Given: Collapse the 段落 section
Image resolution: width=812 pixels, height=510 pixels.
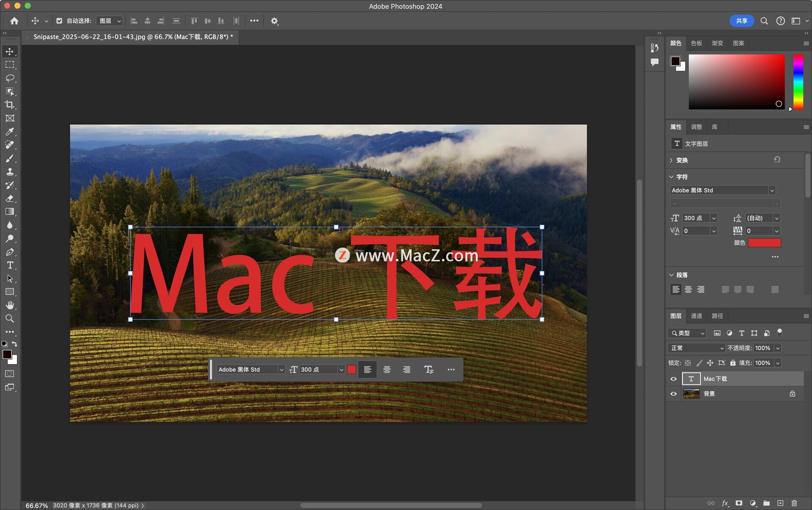Looking at the screenshot, I should [x=671, y=275].
